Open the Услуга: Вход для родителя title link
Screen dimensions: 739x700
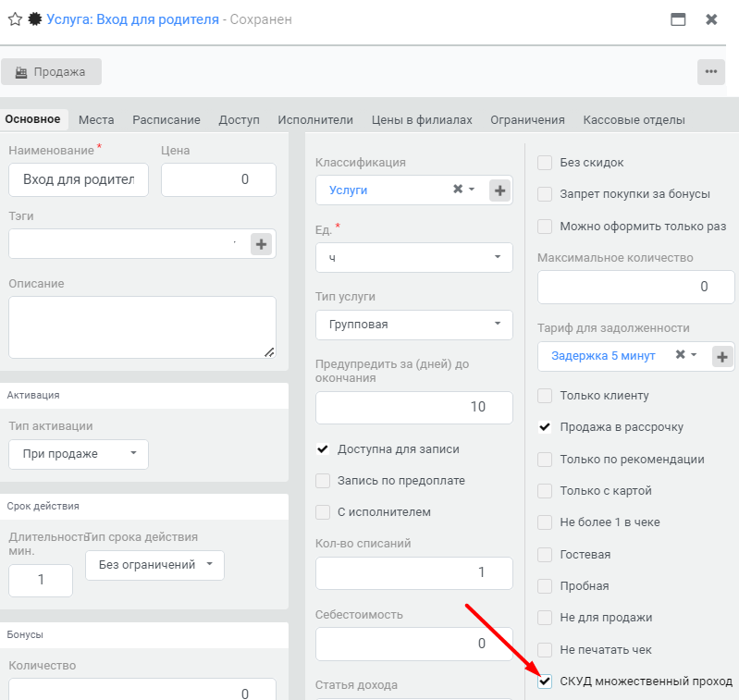[132, 19]
